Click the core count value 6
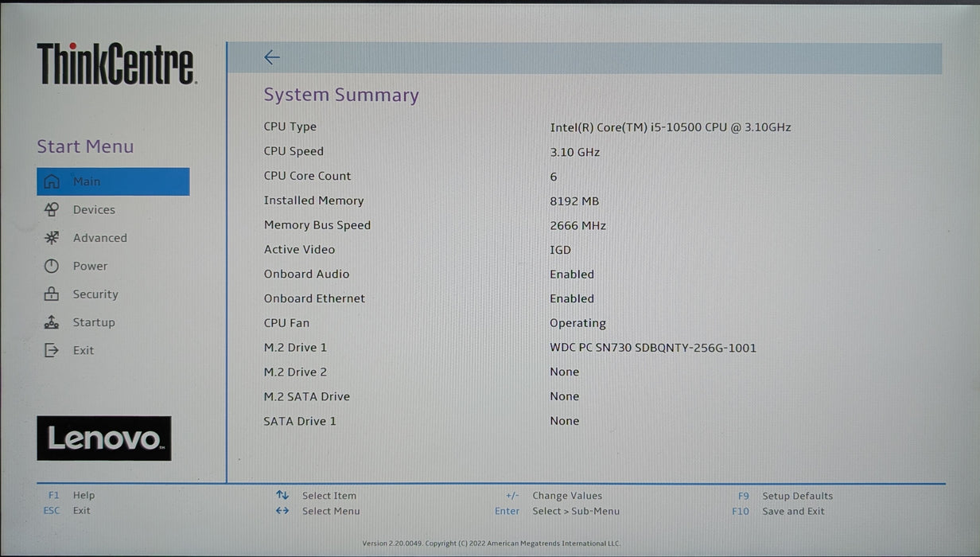This screenshot has height=557, width=980. [x=554, y=177]
